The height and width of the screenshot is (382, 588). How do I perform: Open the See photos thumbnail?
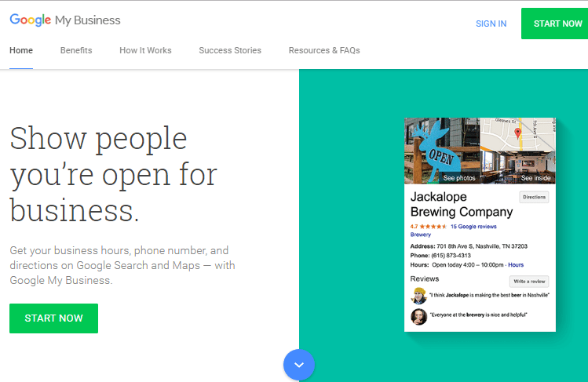tap(442, 151)
